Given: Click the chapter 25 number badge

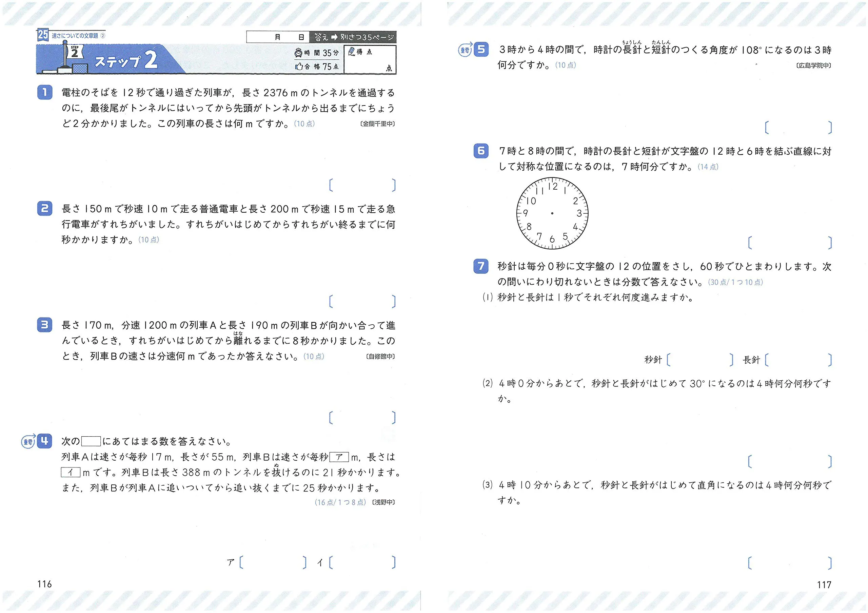Looking at the screenshot, I should (x=43, y=35).
